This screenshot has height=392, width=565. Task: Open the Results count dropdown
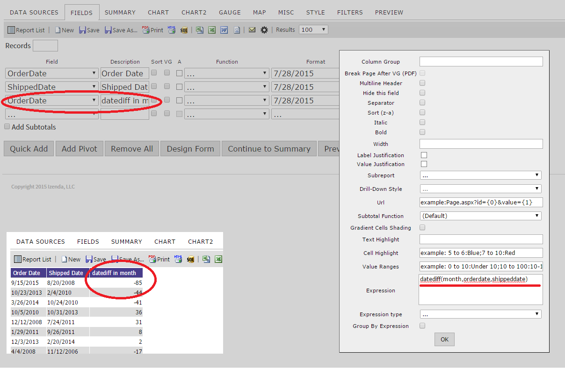coord(313,29)
